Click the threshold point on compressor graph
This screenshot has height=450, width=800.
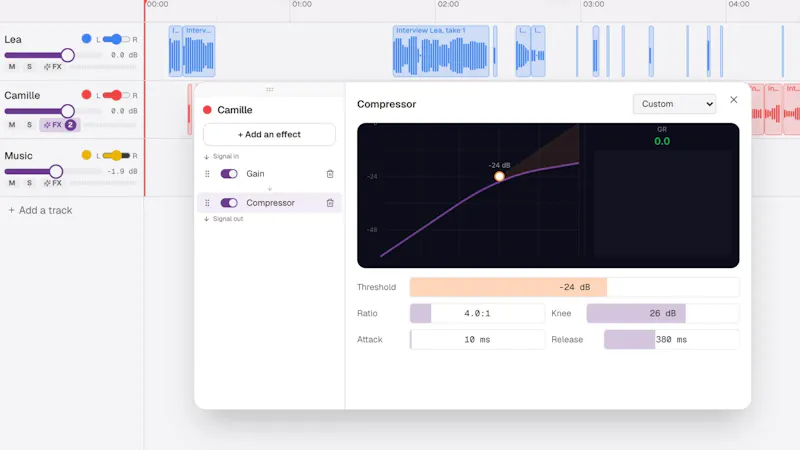(x=499, y=177)
